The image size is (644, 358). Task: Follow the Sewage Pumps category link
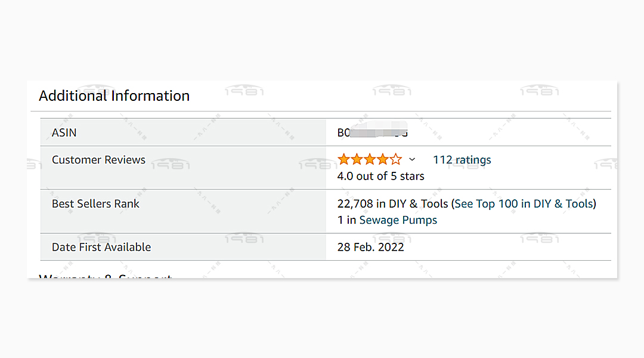(398, 220)
